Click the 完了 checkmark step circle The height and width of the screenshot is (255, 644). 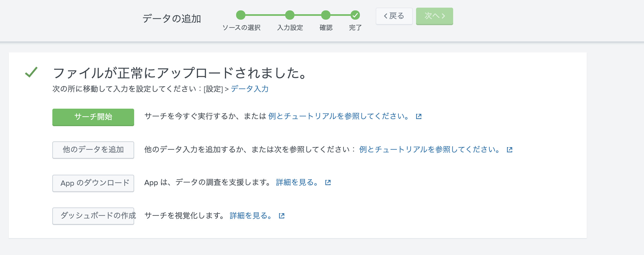[x=355, y=15]
